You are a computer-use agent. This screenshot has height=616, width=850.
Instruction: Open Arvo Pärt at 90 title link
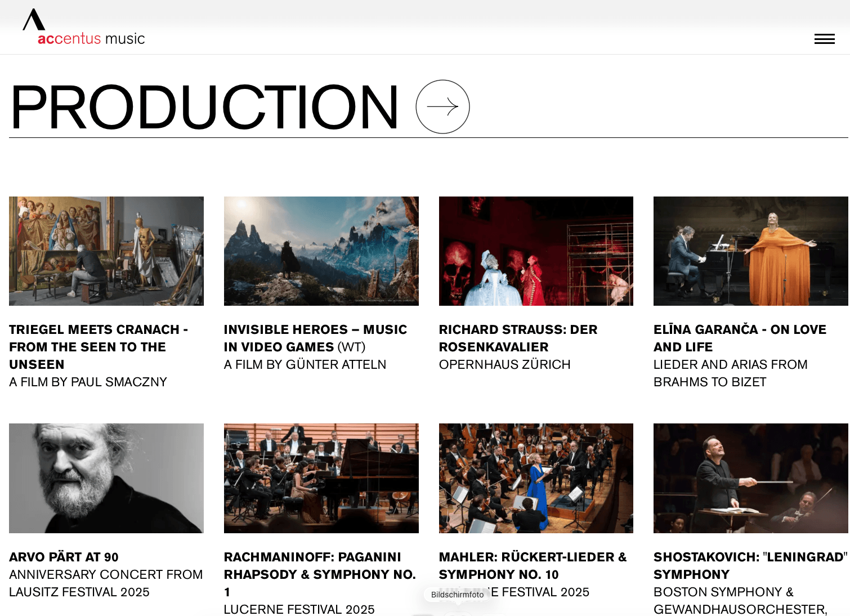point(64,557)
